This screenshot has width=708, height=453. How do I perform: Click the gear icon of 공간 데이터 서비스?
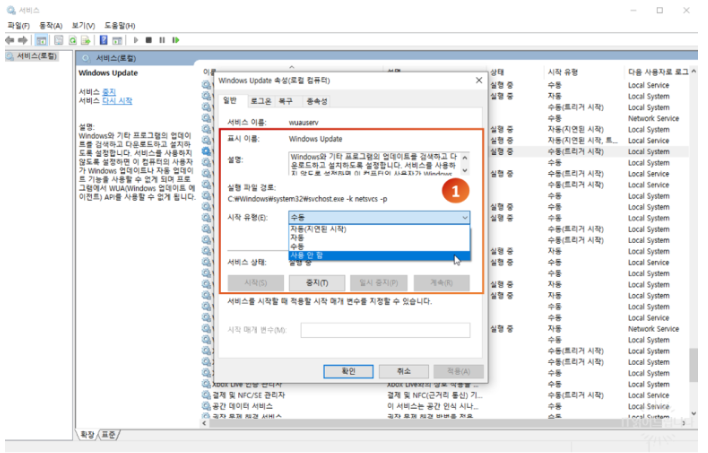coord(206,406)
